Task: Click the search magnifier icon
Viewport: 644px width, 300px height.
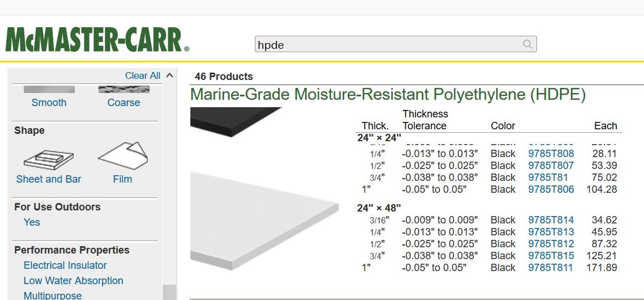Action: (527, 44)
